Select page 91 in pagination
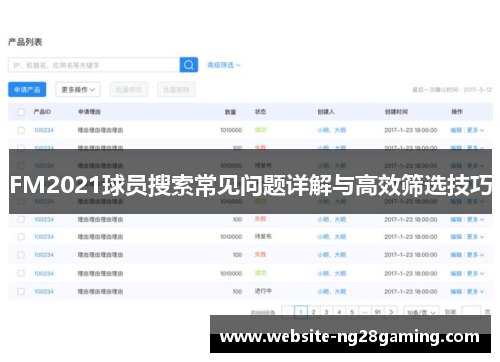This screenshot has height=362, width=500. coord(378,312)
